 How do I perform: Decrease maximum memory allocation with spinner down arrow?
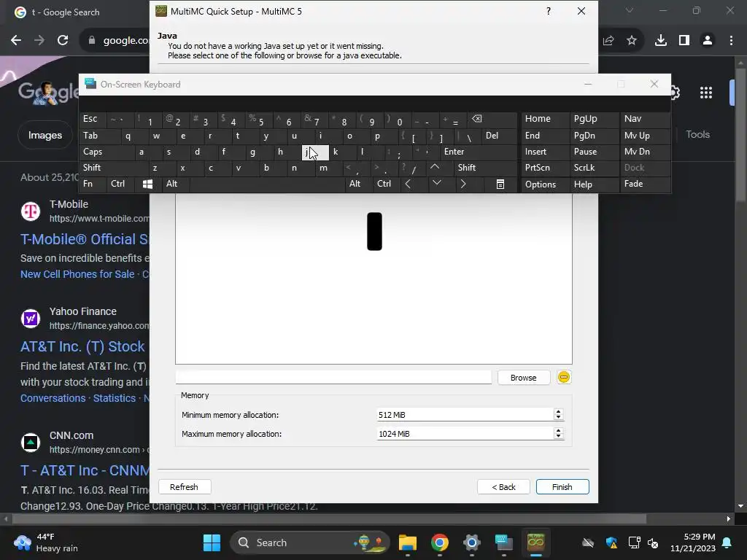558,437
